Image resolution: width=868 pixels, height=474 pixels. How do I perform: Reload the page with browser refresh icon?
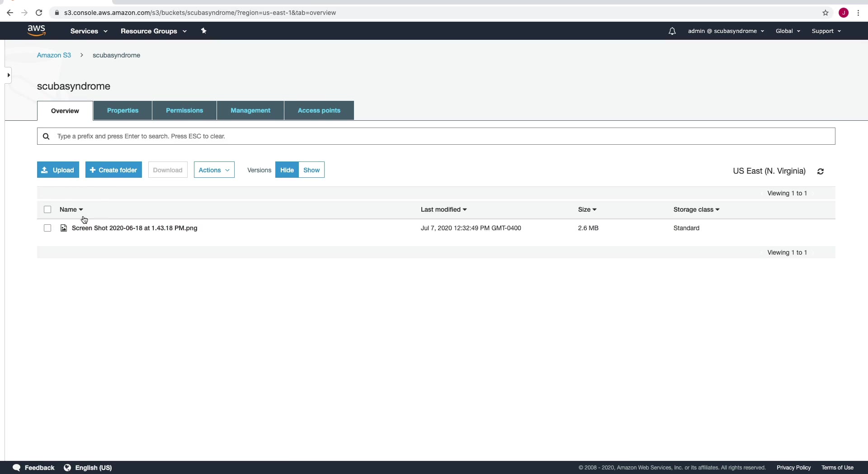[39, 13]
